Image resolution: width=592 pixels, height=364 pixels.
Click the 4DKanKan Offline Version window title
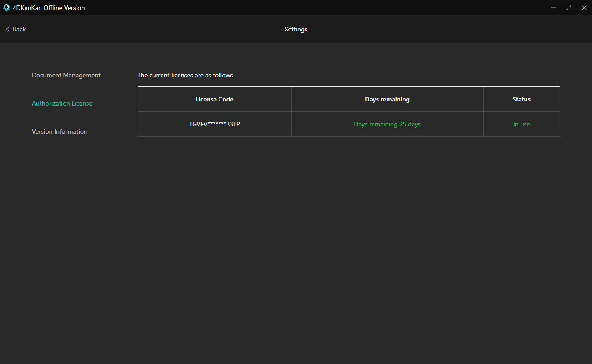(49, 8)
